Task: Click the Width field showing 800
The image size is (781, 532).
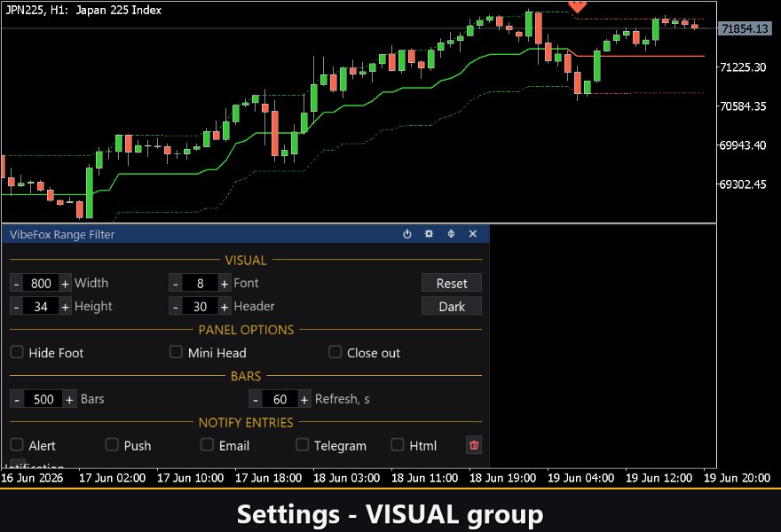Action: [x=41, y=283]
